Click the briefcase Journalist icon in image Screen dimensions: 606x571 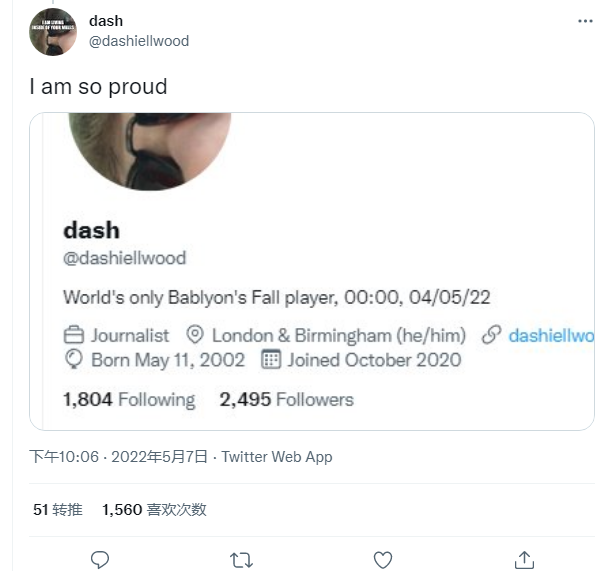(x=73, y=335)
